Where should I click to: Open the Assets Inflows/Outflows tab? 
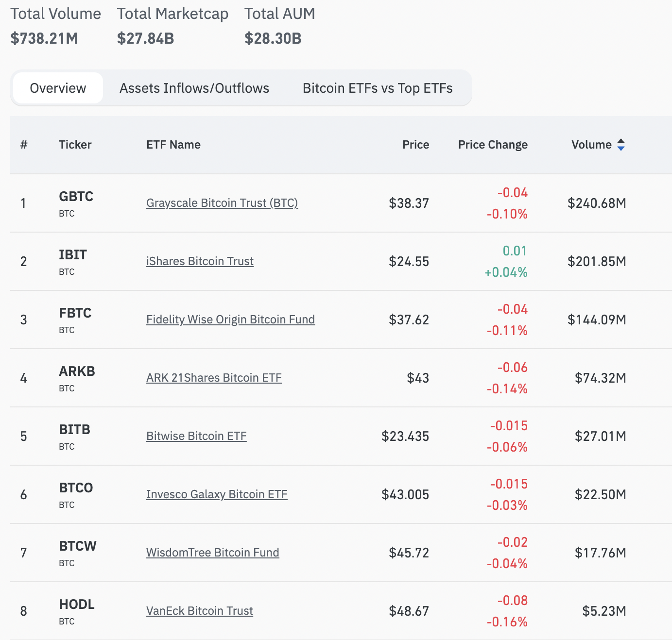tap(194, 88)
